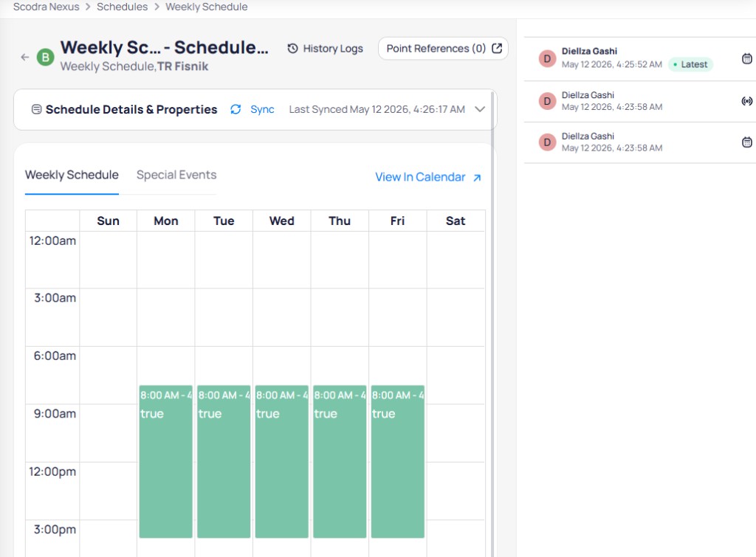Viewport: 756px width, 557px height.
Task: Click the TR Fisnik subtitle text
Action: tap(183, 66)
